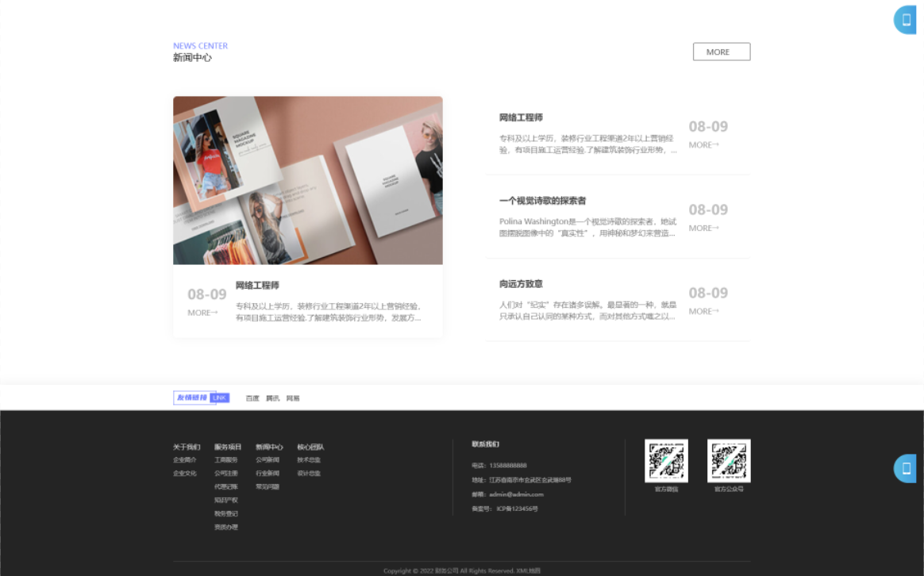
Task: Click the floating contact icon bottom right
Action: 907,469
